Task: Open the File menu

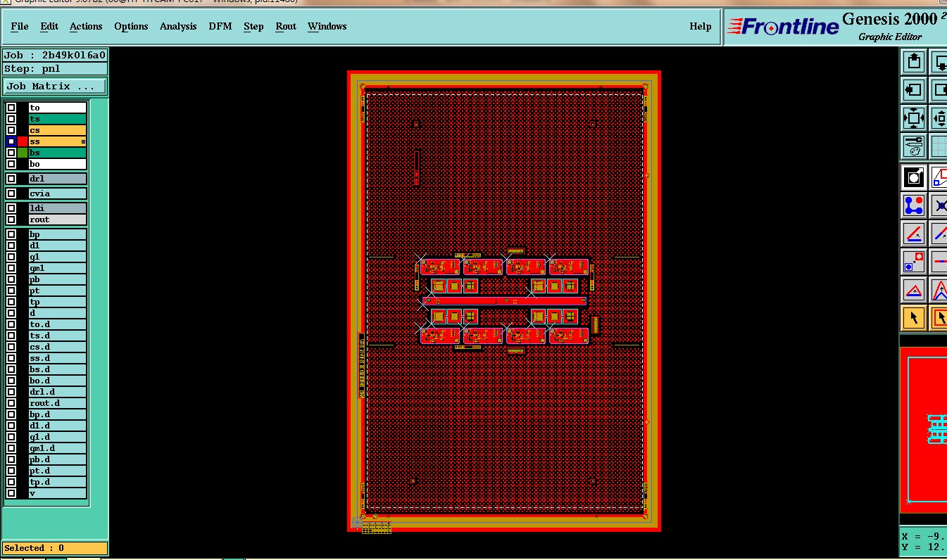Action: tap(20, 26)
